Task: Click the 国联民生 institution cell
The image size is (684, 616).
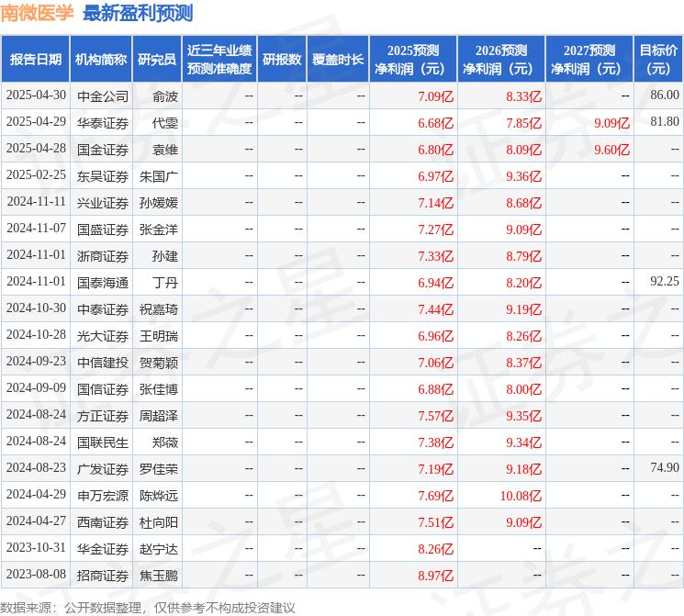Action: coord(103,442)
